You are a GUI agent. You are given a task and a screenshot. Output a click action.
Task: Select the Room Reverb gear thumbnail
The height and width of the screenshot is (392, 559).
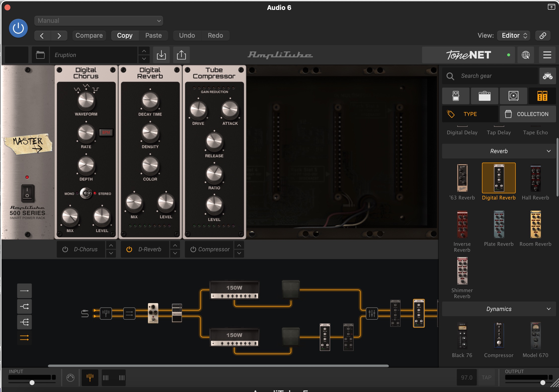tap(535, 224)
